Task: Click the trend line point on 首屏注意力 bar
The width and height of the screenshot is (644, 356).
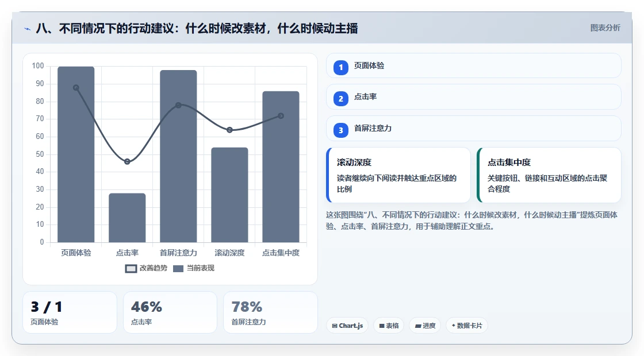Action: coord(178,106)
